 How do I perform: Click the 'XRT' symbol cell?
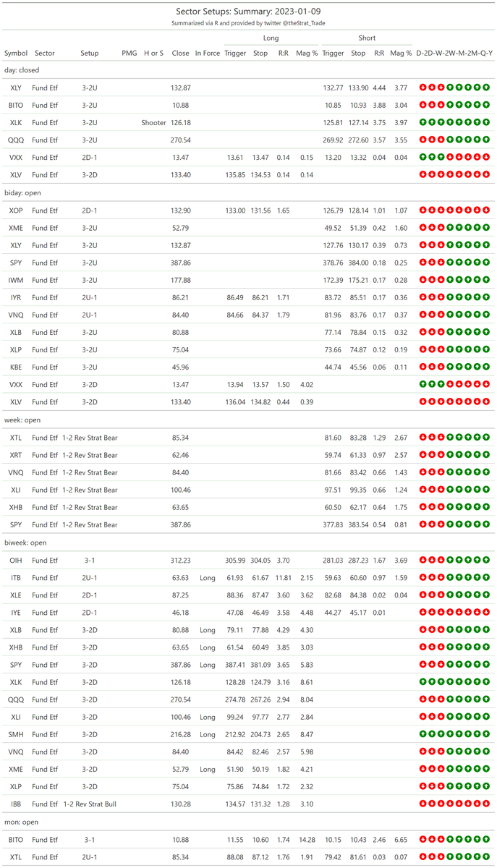click(x=16, y=455)
